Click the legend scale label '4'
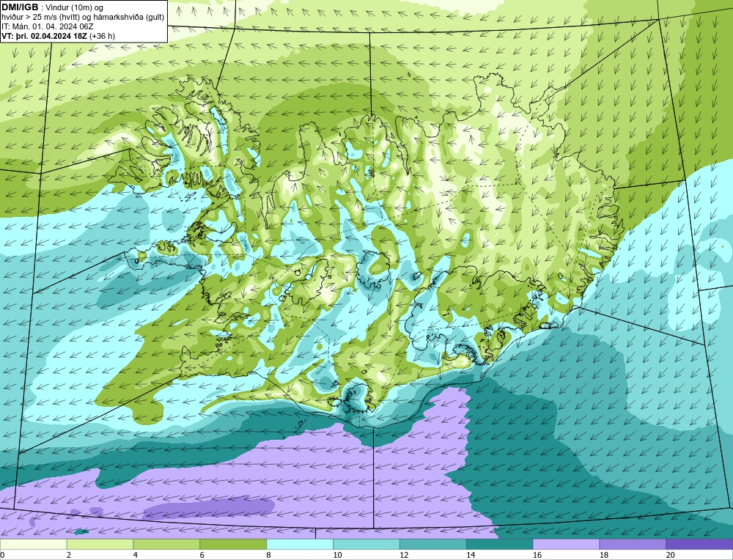The height and width of the screenshot is (560, 733). [136, 555]
